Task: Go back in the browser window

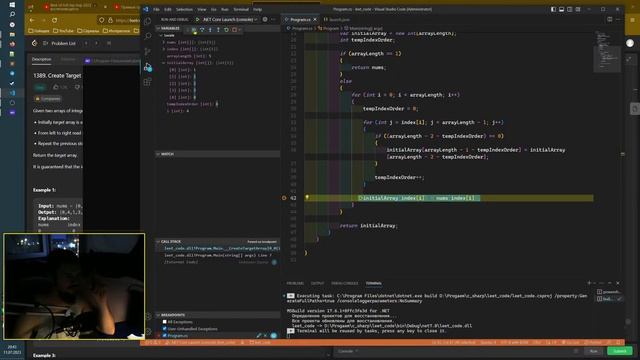Action: pos(32,20)
